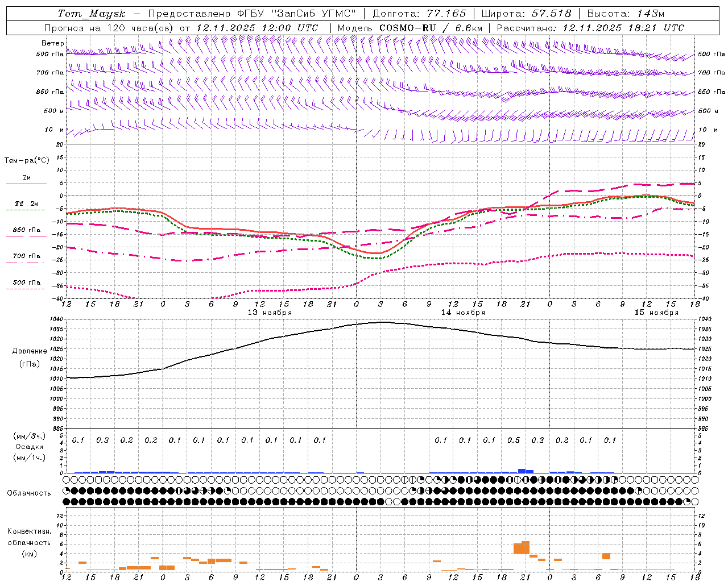
Task: Click the '(км)' convective height unit label
Action: pyautogui.click(x=30, y=554)
